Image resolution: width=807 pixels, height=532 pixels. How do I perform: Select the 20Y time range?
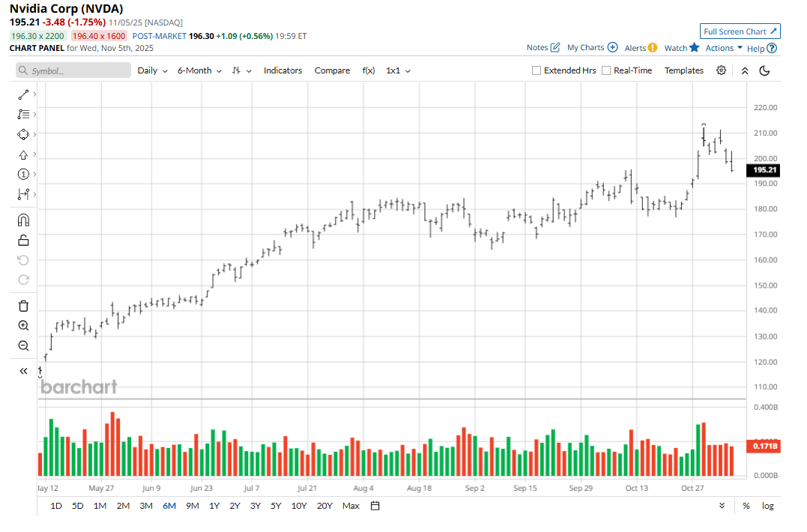point(324,506)
